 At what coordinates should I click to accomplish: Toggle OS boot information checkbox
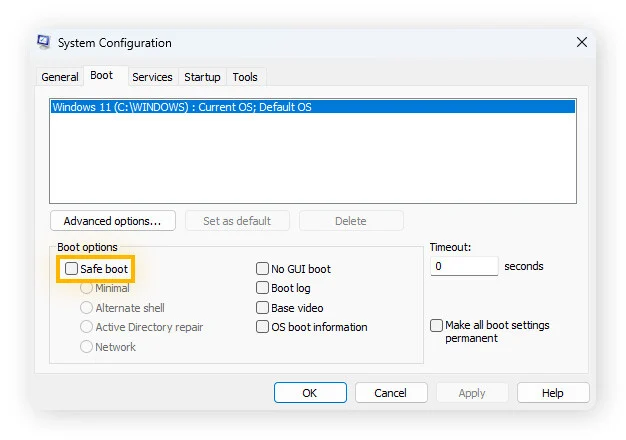coord(263,327)
